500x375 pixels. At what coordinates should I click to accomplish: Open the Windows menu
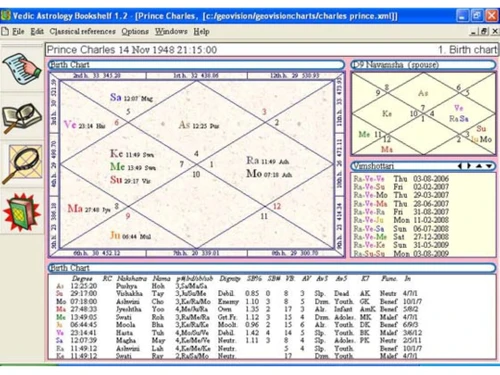tap(171, 31)
